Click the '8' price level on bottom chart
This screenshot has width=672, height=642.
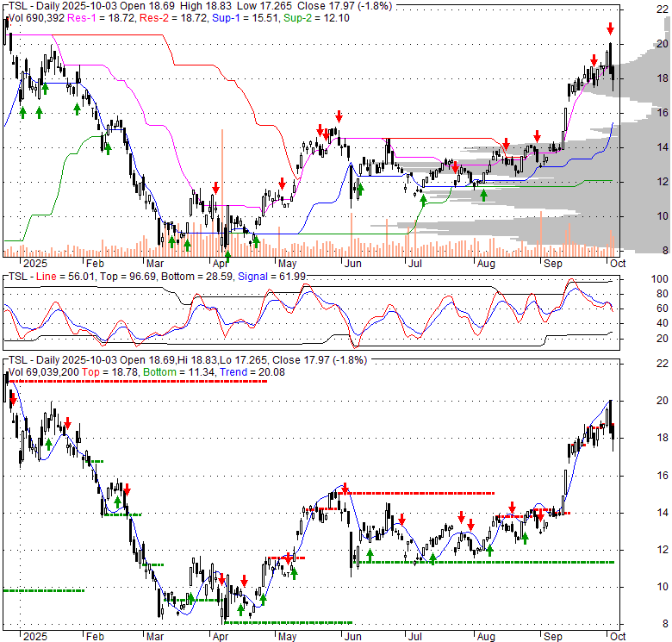665,624
